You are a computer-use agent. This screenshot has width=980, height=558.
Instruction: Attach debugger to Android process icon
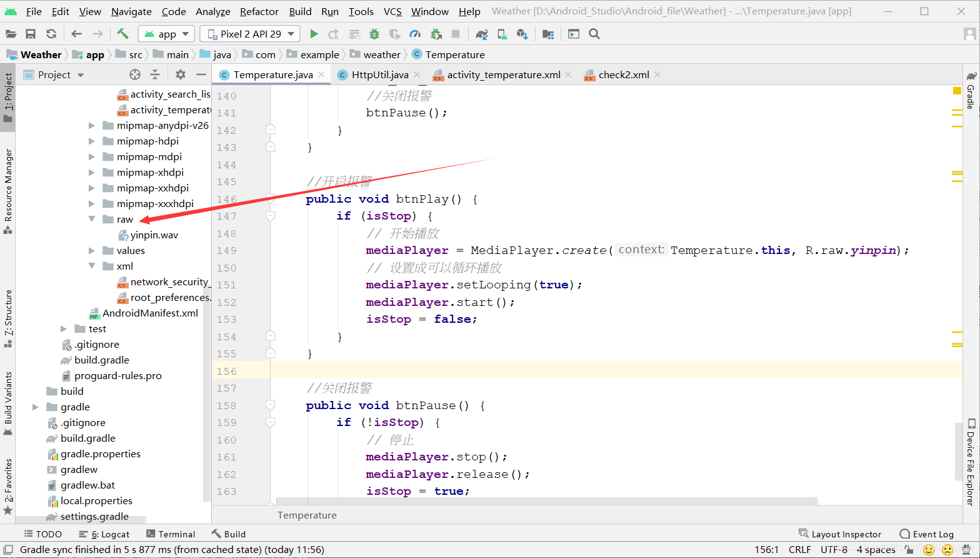coord(436,34)
